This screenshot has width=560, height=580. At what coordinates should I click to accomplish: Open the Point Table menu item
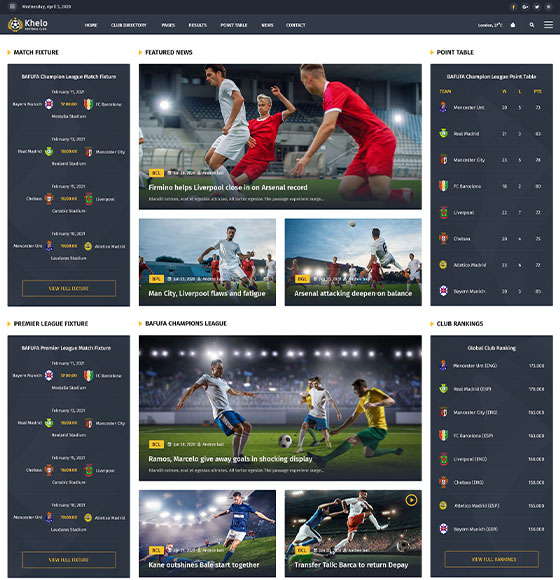[x=234, y=25]
